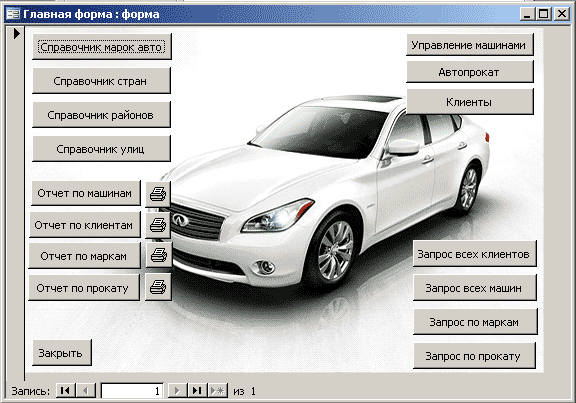Go to first record navigation icon

tap(65, 391)
